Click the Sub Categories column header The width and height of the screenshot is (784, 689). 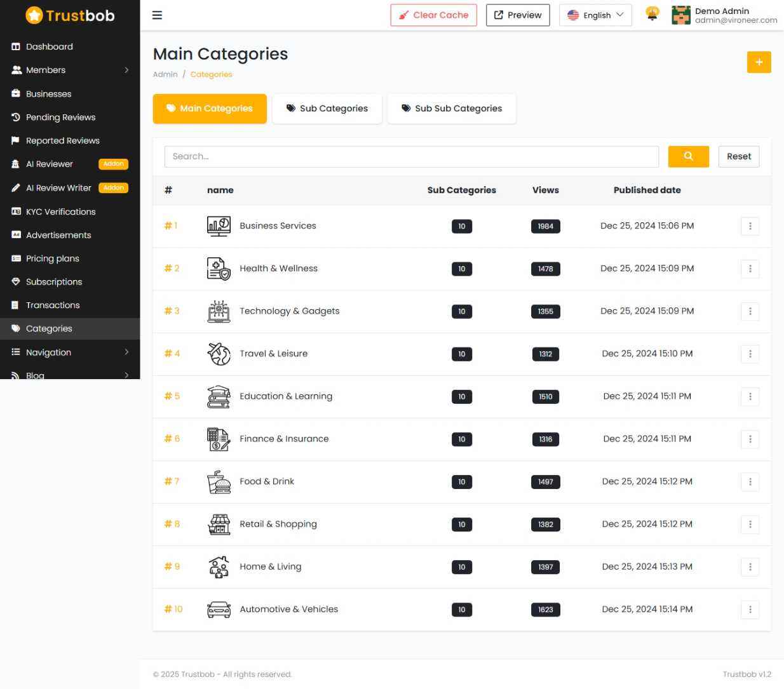461,190
